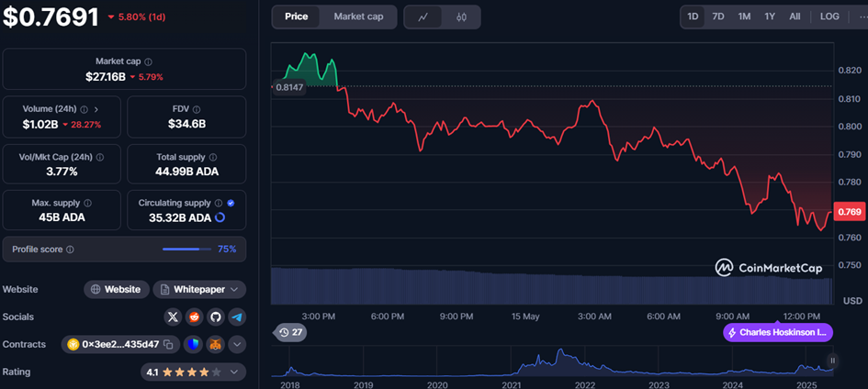868x389 pixels.
Task: Set the chart range to 1M
Action: pyautogui.click(x=744, y=17)
